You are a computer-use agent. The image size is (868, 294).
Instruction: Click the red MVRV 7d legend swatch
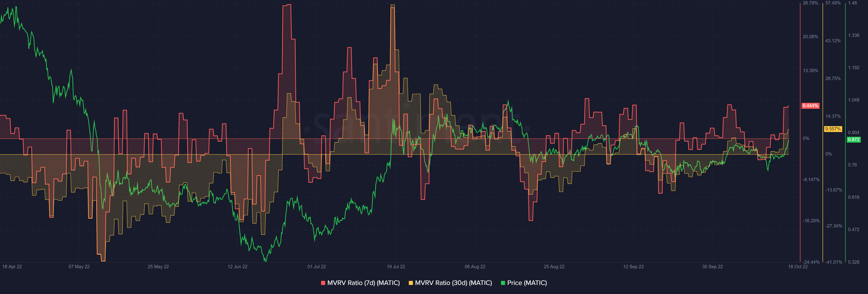(323, 283)
